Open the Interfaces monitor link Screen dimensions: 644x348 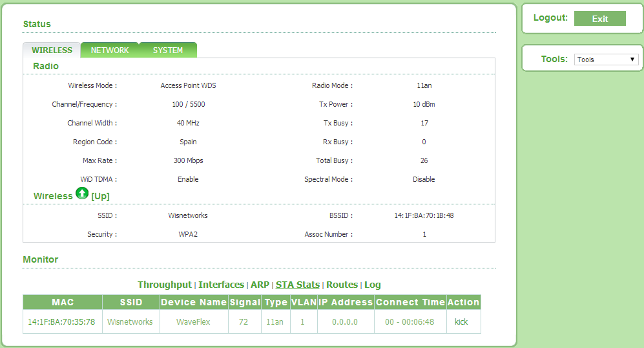(221, 285)
